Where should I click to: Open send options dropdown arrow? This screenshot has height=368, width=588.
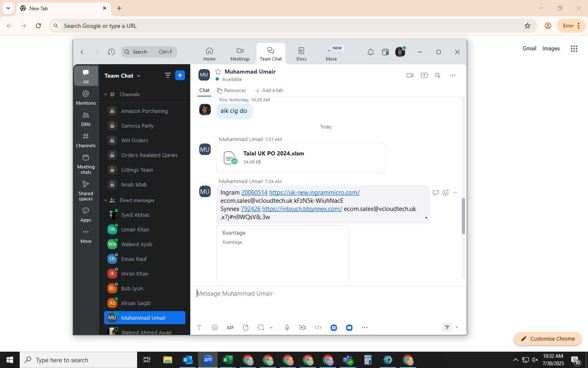click(x=457, y=327)
